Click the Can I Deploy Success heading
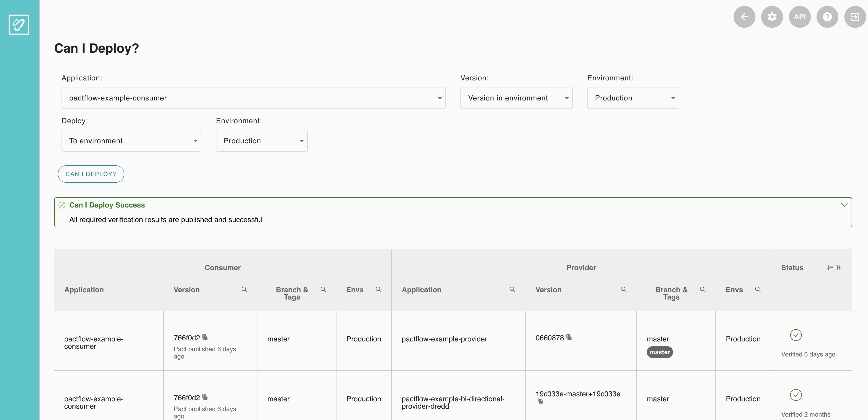The width and height of the screenshot is (868, 420). point(107,205)
